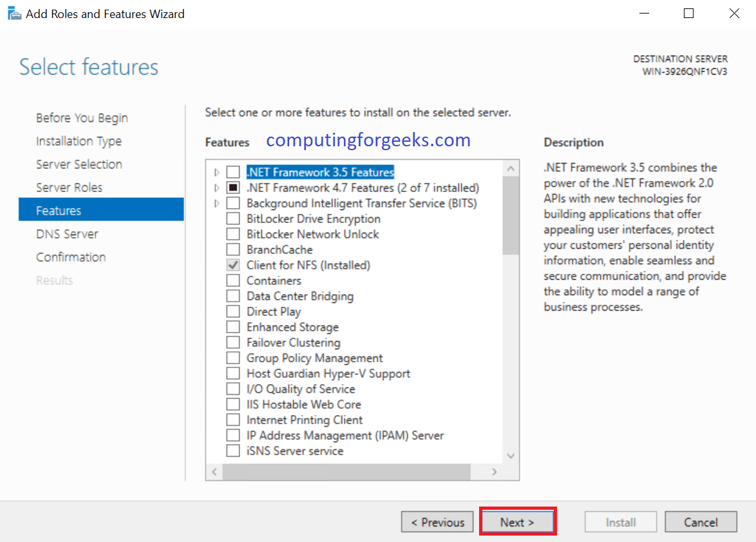The image size is (756, 542).
Task: Select the Host Guardian Hyper-V Support item
Action: pyautogui.click(x=328, y=374)
